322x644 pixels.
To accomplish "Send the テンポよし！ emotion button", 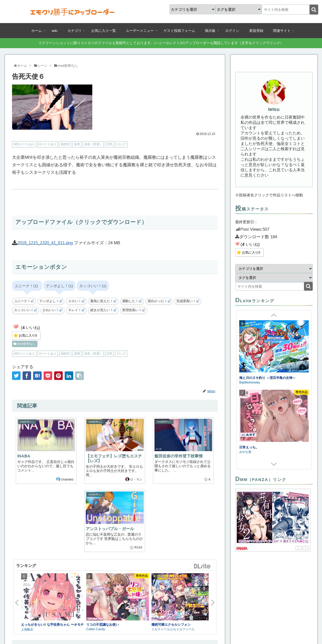I will 51,301.
